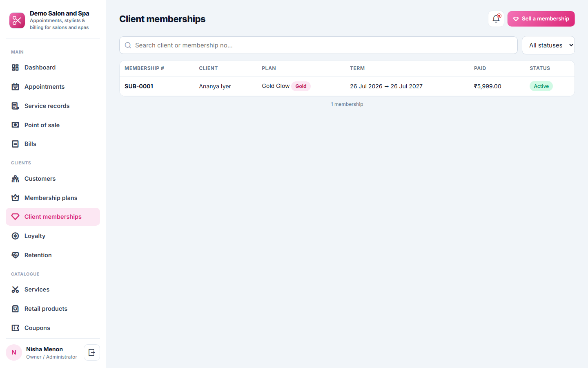The image size is (588, 368).
Task: Click the 1 membership count text
Action: click(347, 104)
